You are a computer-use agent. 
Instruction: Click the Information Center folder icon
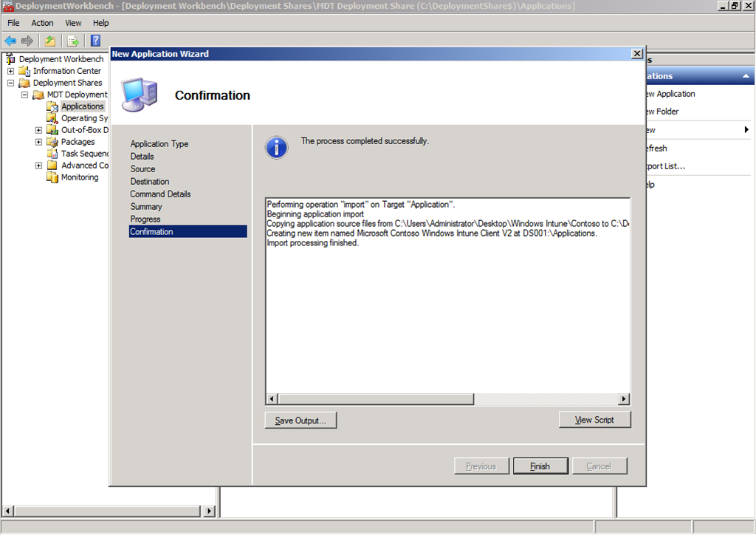[24, 71]
